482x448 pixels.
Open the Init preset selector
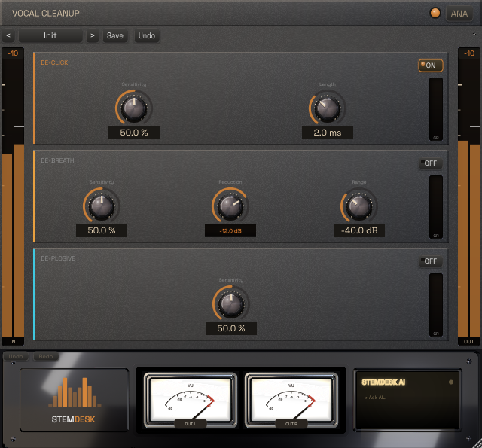click(x=50, y=35)
